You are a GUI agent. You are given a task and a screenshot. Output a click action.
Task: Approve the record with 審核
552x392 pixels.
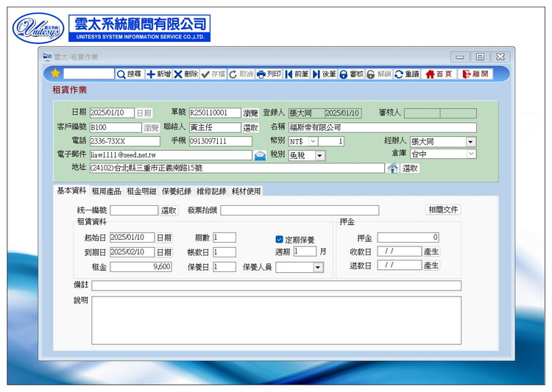[x=351, y=74]
